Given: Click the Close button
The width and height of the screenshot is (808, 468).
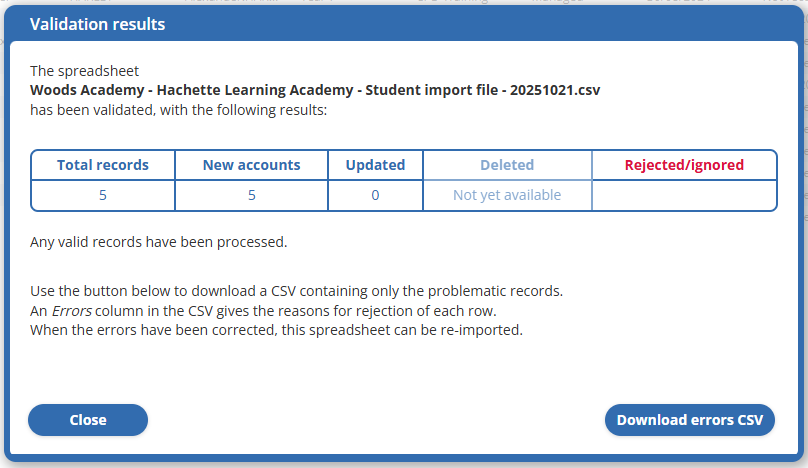Looking at the screenshot, I should point(88,420).
